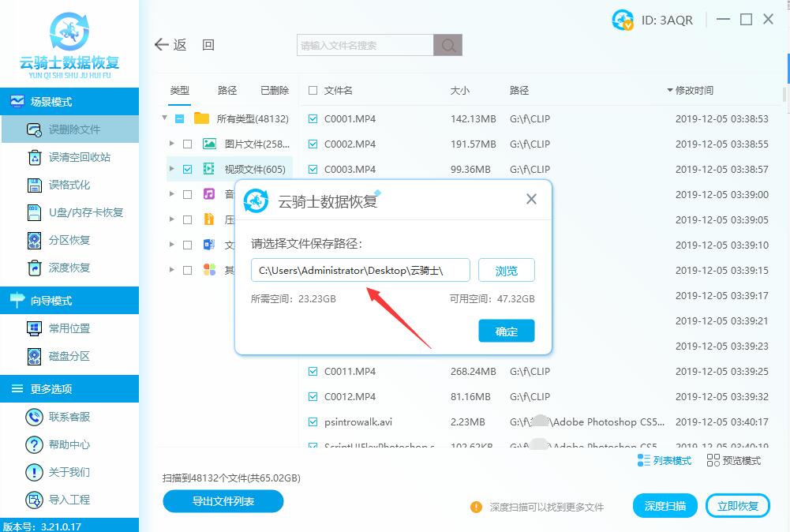The image size is (790, 532).
Task: Click the 导出文件列表 button
Action: click(x=223, y=501)
